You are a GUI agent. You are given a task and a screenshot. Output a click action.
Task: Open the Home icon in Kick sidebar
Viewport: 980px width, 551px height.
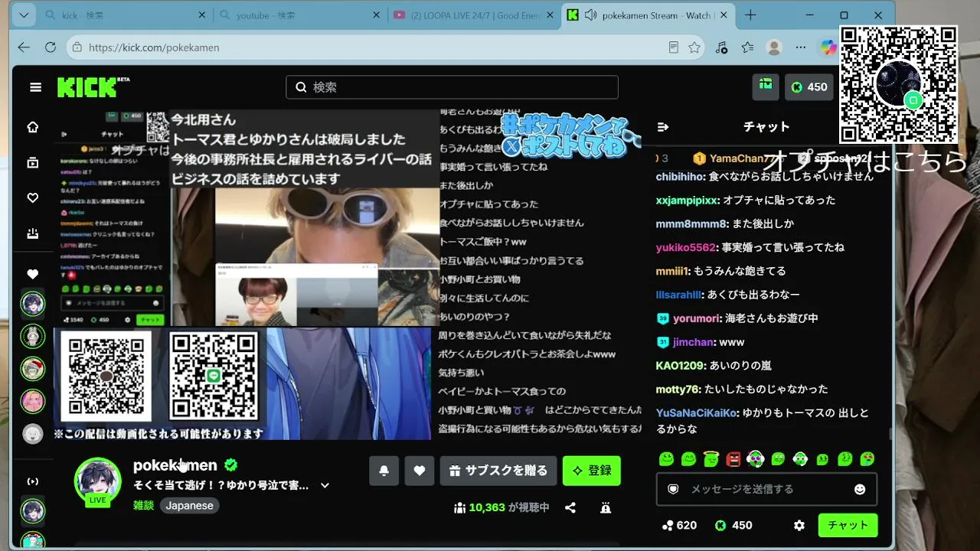(33, 127)
